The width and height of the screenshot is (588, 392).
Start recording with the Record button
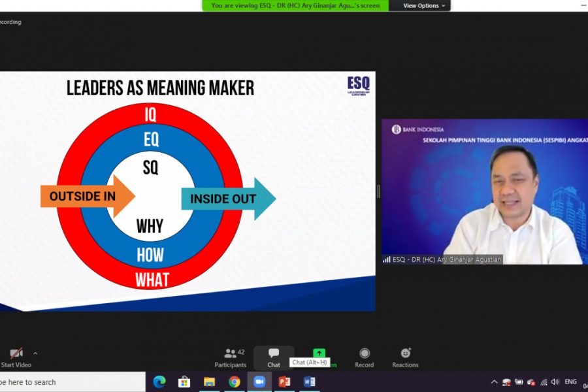click(x=364, y=357)
